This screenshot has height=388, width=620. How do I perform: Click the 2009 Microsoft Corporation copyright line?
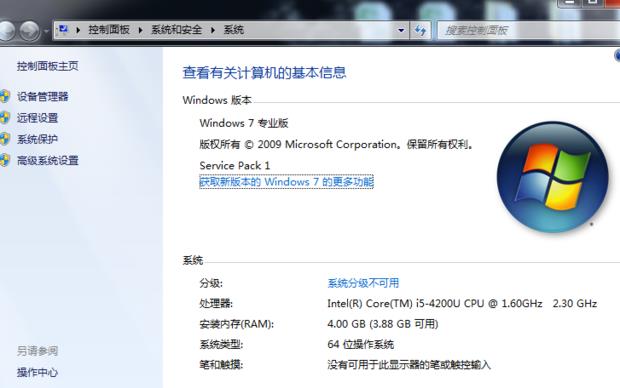[x=336, y=144]
